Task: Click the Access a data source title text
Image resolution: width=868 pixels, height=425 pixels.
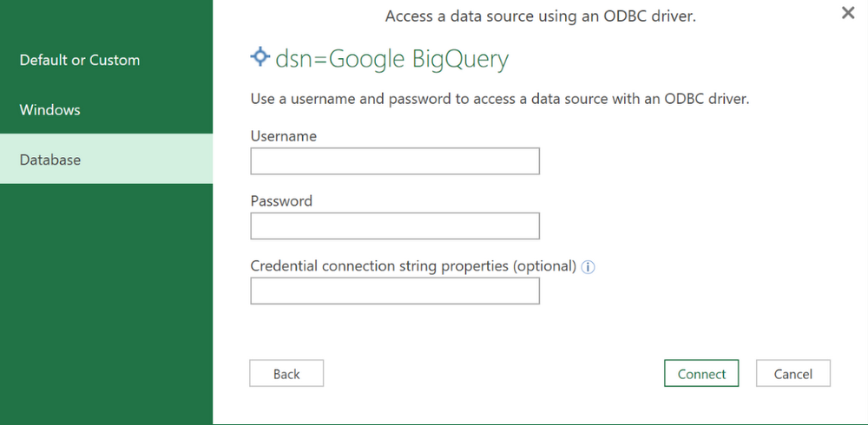Action: (540, 16)
